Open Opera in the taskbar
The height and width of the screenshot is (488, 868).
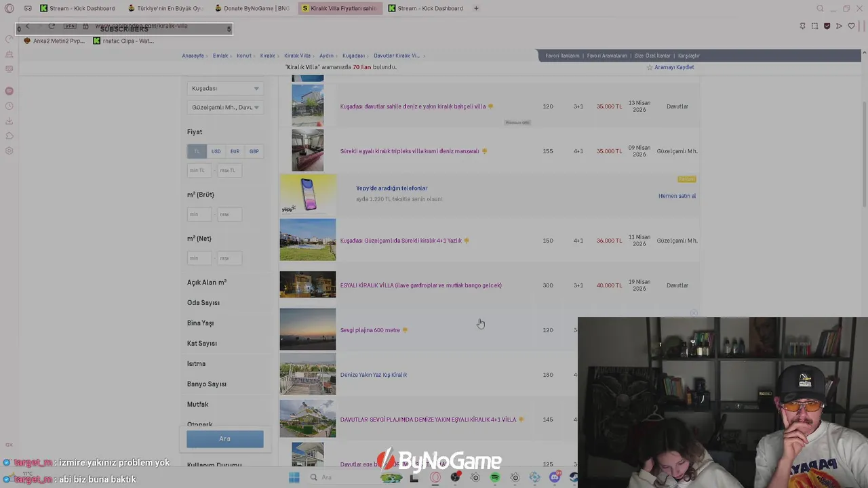(435, 477)
